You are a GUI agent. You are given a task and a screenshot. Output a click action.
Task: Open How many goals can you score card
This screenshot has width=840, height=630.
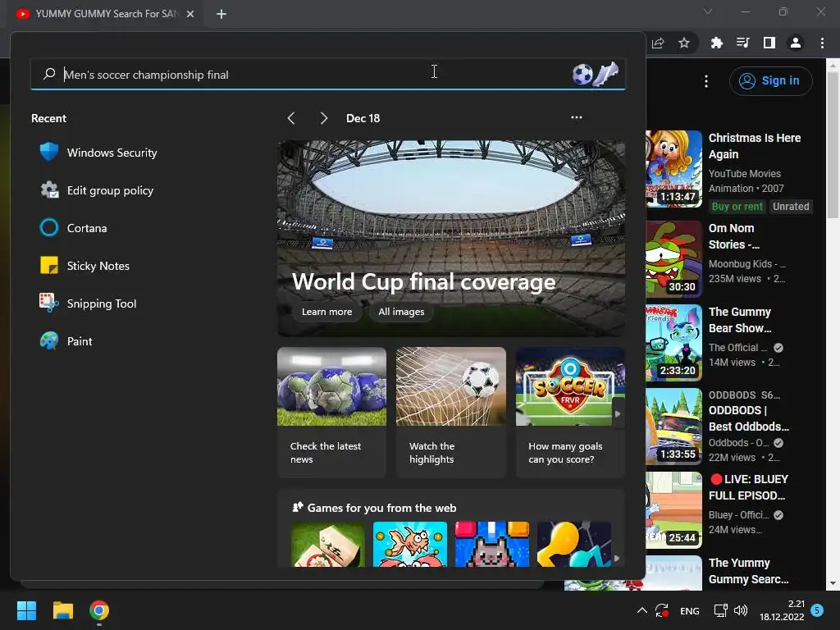tap(570, 412)
